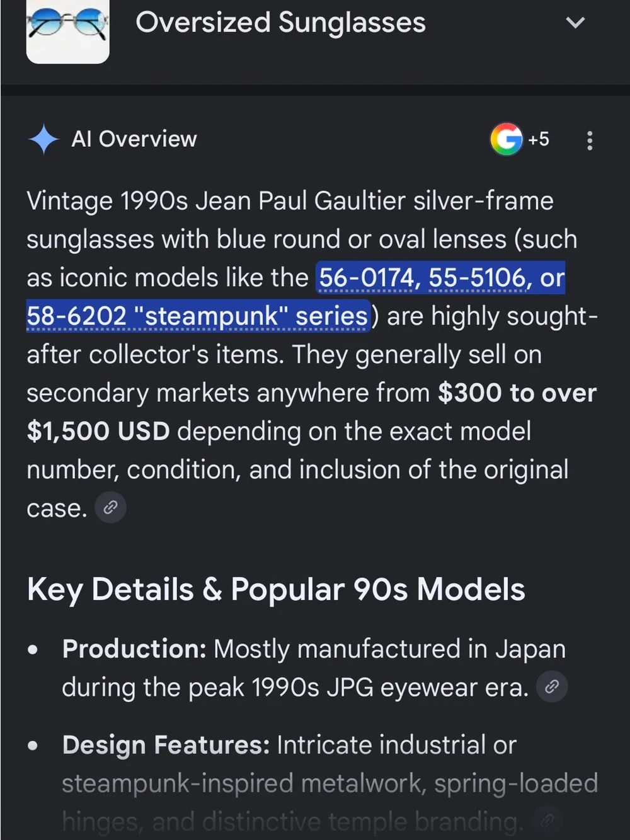This screenshot has height=840, width=630.
Task: Tap the Design Features bullet label
Action: tap(166, 745)
